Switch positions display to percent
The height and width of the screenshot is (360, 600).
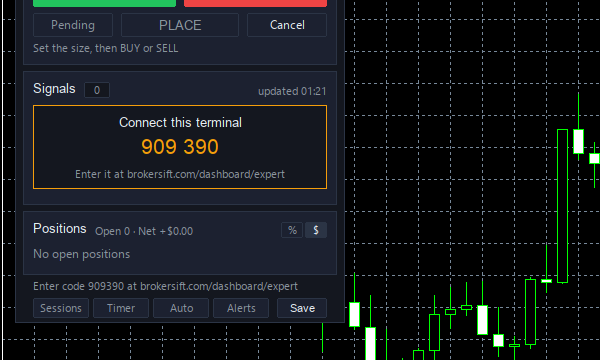[x=292, y=230]
